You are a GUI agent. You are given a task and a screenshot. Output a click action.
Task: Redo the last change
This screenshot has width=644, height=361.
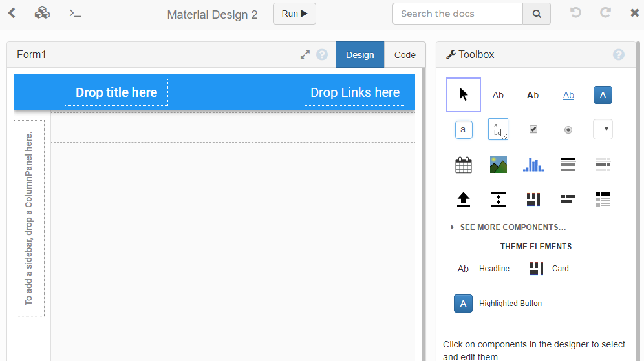click(x=605, y=13)
